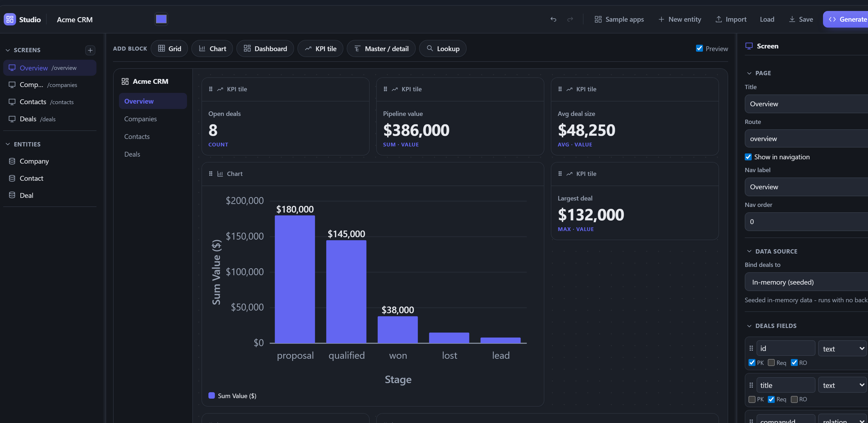Viewport: 868px width, 423px height.
Task: Select Overview in preview navigation
Action: [x=153, y=101]
